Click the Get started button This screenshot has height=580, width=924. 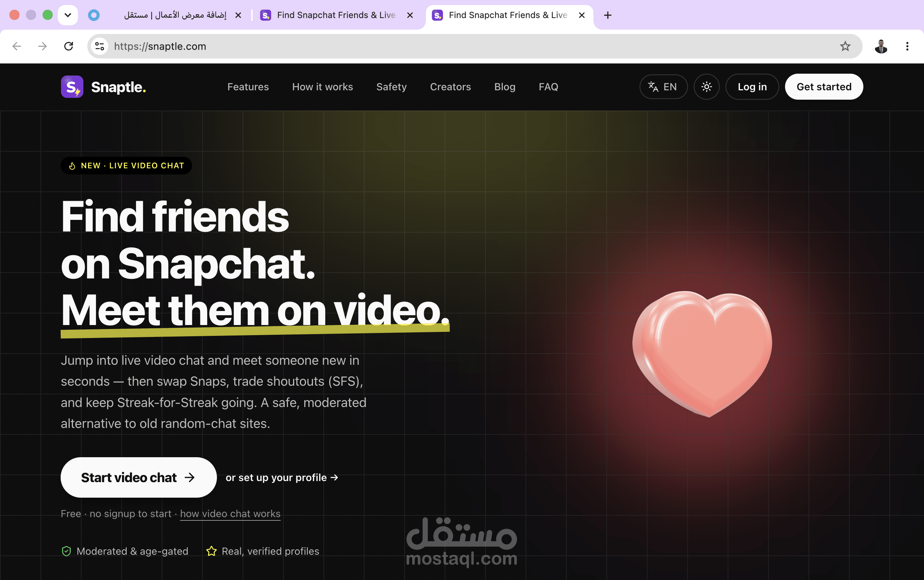(824, 87)
